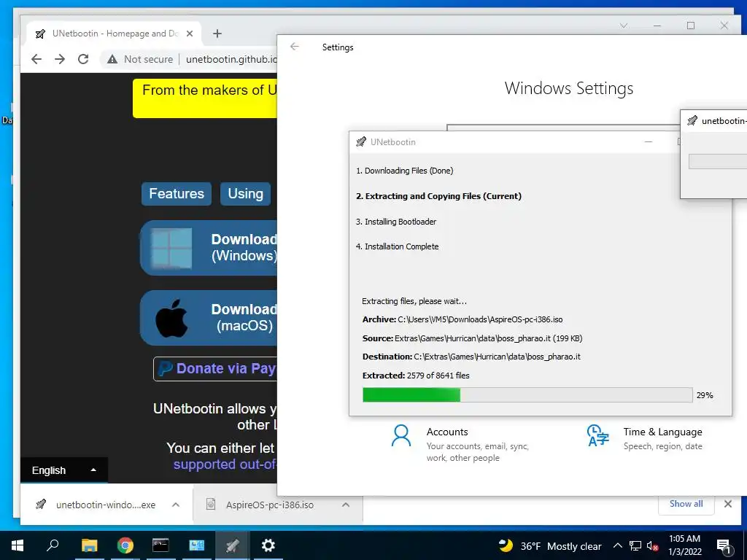Open a new Chrome tab
Viewport: 747px width, 560px height.
point(217,34)
